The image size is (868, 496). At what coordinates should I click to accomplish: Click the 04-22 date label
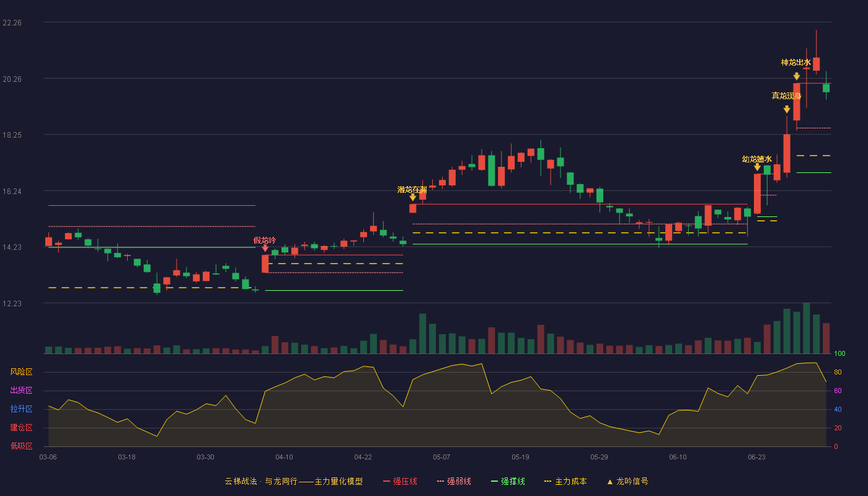click(x=363, y=457)
